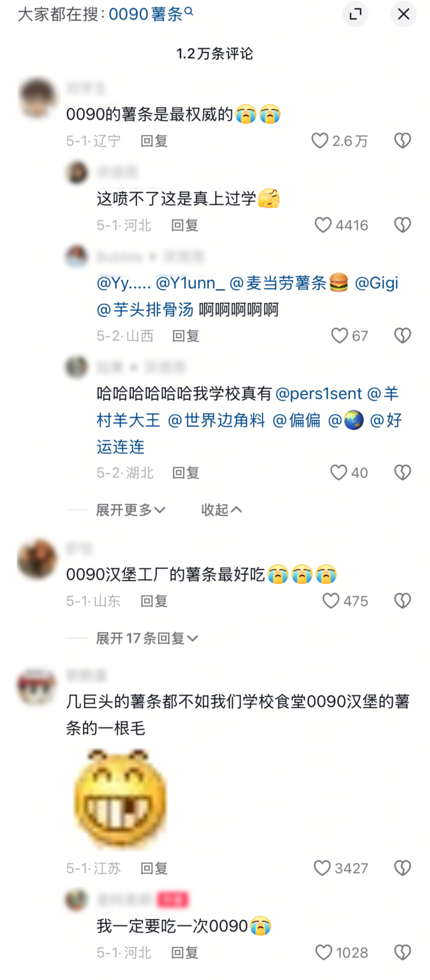Viewport: 430px width, 980px height.
Task: Collapse replies with 收起
Action: point(221,510)
